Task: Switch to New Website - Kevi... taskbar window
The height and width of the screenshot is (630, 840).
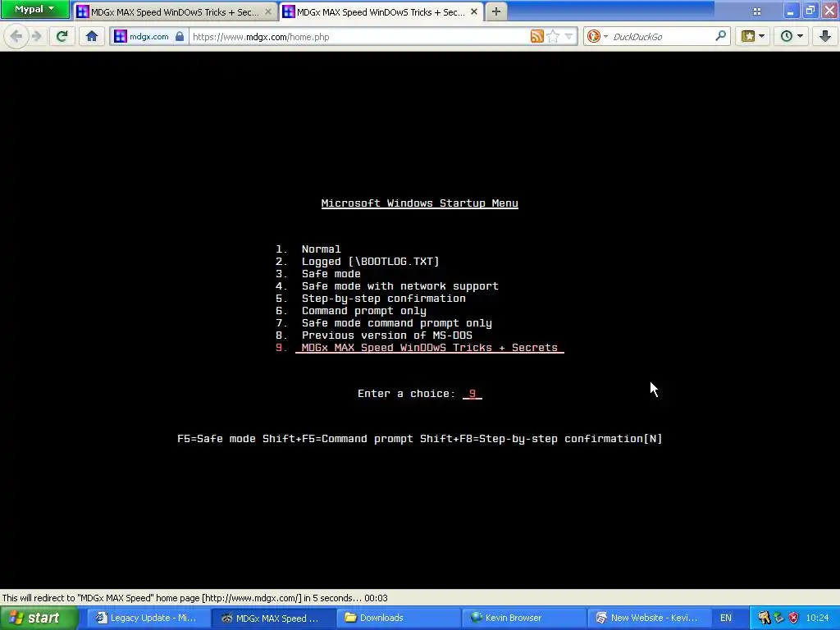Action: [x=650, y=618]
